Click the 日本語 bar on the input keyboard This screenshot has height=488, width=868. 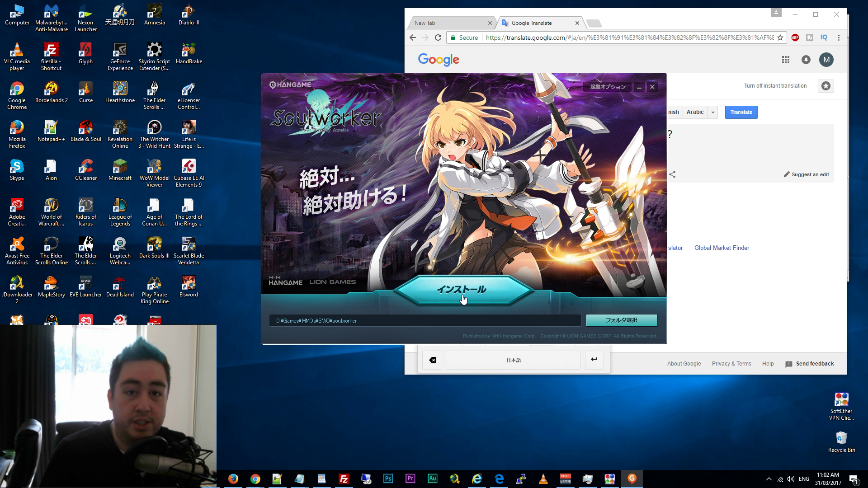(513, 360)
